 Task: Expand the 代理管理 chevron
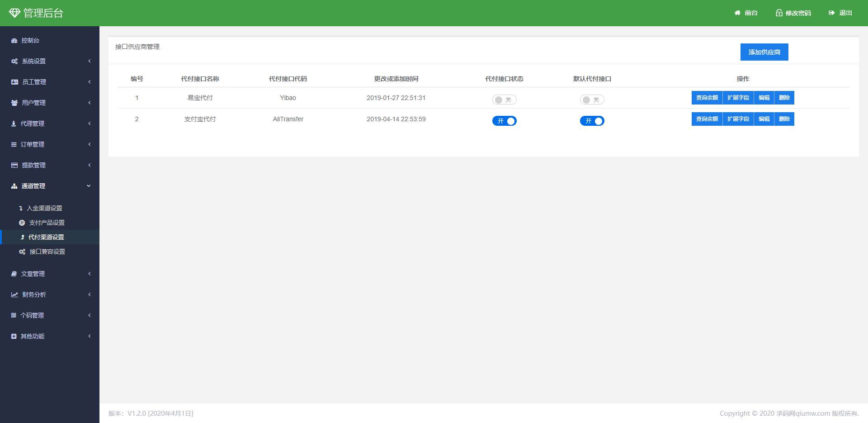[90, 124]
